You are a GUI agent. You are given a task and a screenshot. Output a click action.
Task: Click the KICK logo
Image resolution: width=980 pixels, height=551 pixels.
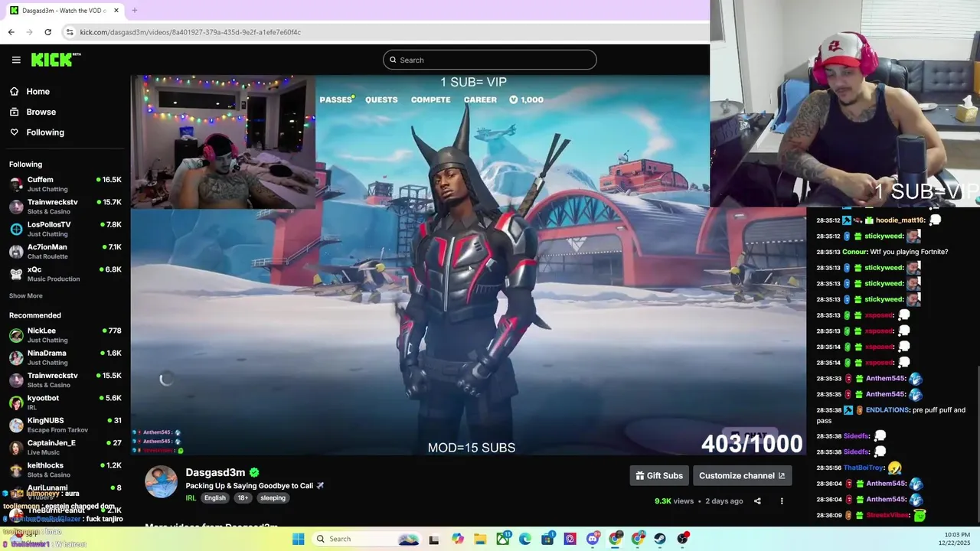coord(56,60)
